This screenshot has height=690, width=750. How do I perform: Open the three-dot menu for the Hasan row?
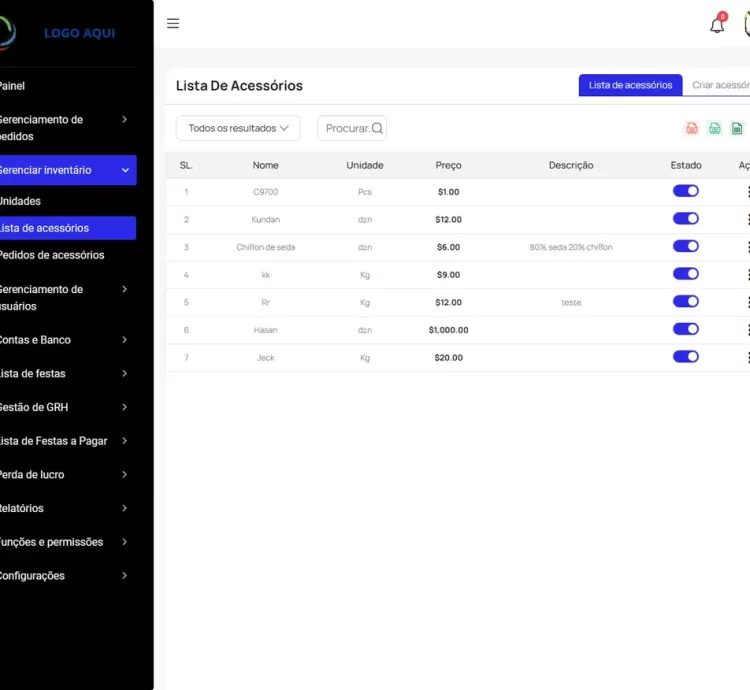(746, 329)
